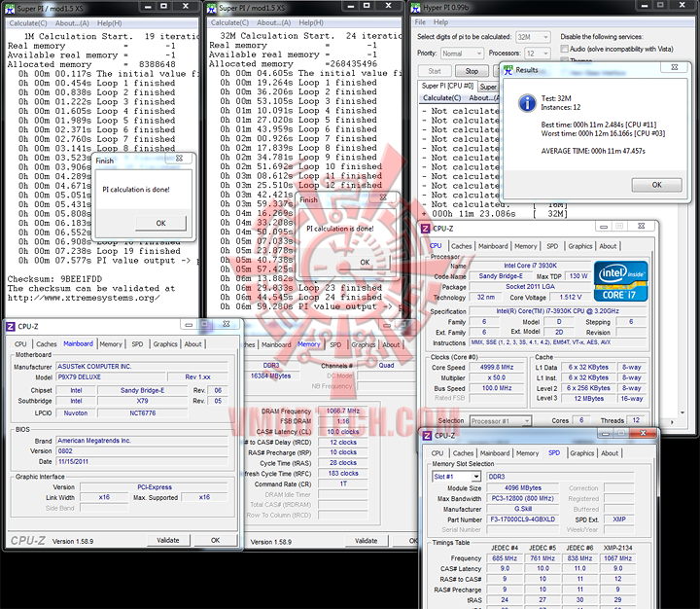Click the Z icon of the CPU-Z CPU window

tap(426, 229)
